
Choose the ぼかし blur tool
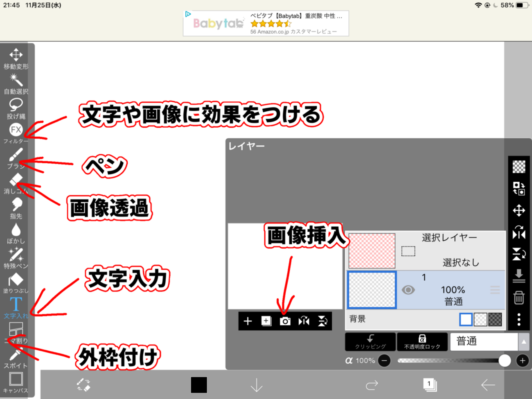coord(16,234)
